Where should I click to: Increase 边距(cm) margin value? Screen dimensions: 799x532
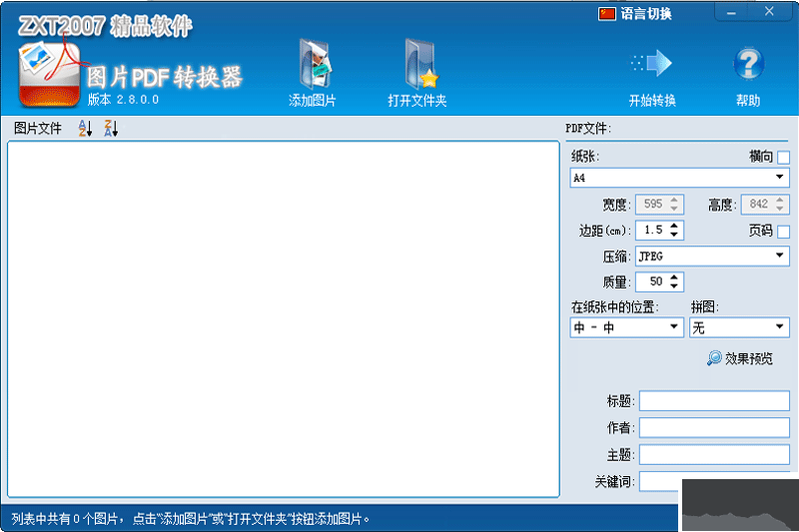[x=674, y=226]
